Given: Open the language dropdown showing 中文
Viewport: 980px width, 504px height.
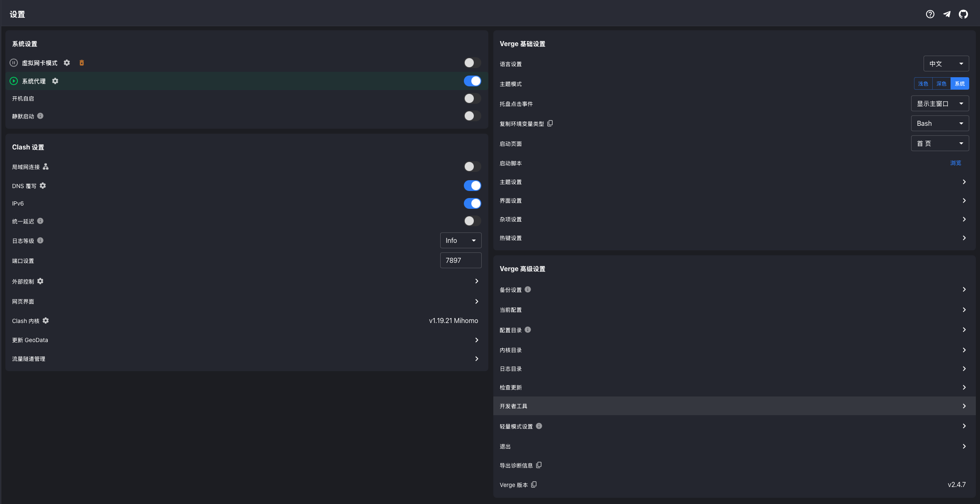Looking at the screenshot, I should (x=946, y=64).
